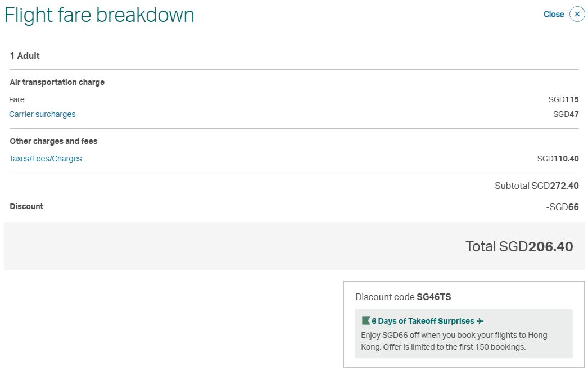The width and height of the screenshot is (588, 371).
Task: Click the Subtotal SGD272.40 amount
Action: (x=536, y=185)
